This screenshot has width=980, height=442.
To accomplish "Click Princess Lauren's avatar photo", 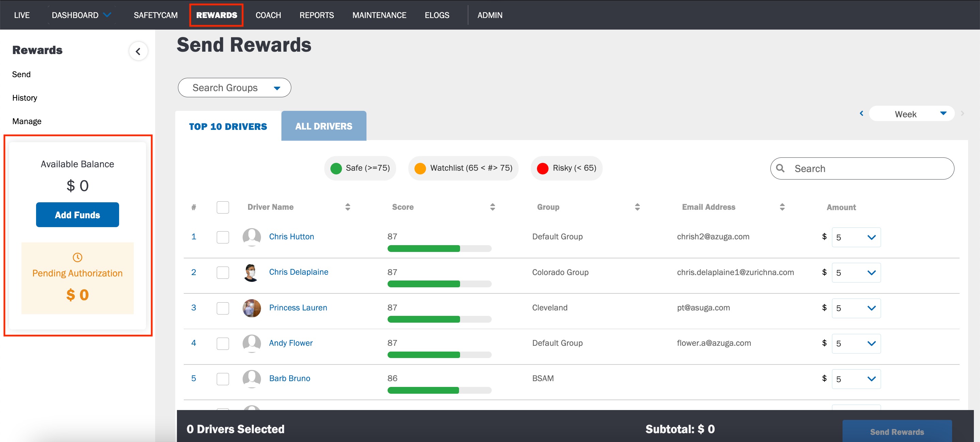I will pos(251,308).
